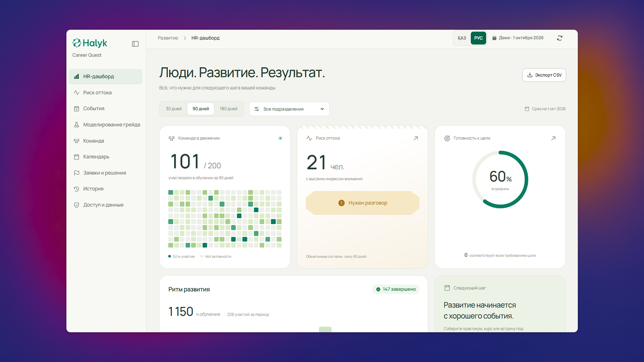
Task: Select the 90 дней period
Action: (x=201, y=109)
